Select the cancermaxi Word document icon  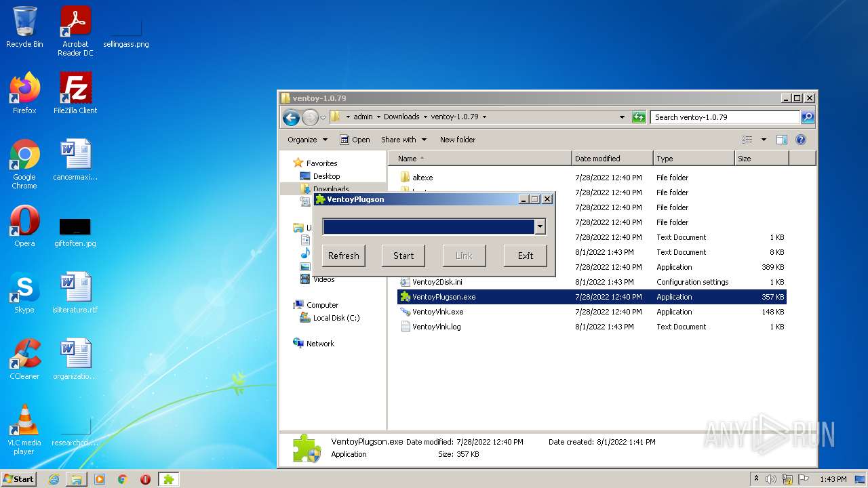point(75,160)
